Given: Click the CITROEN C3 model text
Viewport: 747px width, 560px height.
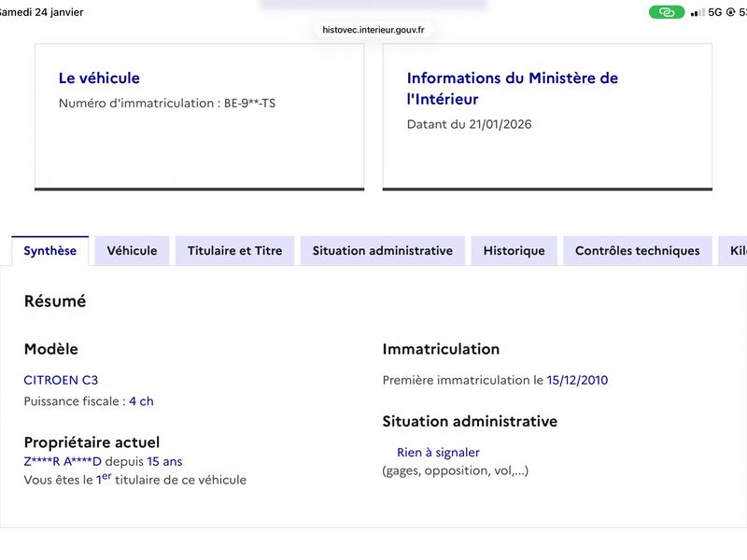Looking at the screenshot, I should (61, 380).
